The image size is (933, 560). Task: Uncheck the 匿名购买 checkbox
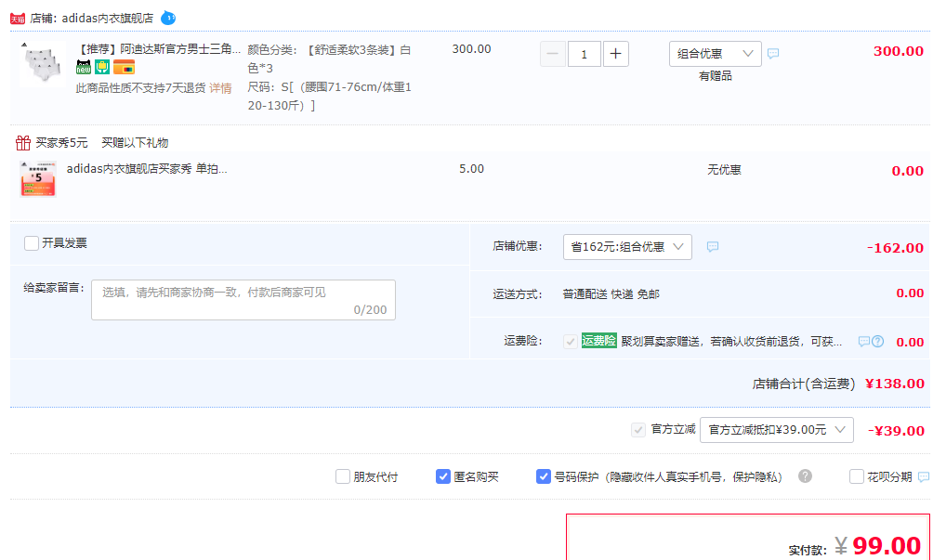click(442, 476)
